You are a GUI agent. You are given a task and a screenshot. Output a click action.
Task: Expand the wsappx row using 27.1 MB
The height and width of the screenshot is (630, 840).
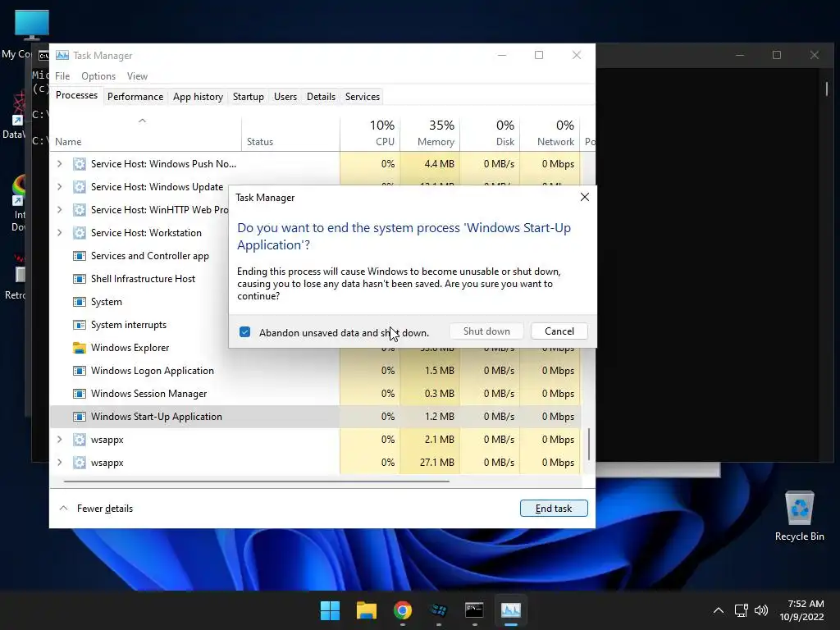click(59, 463)
